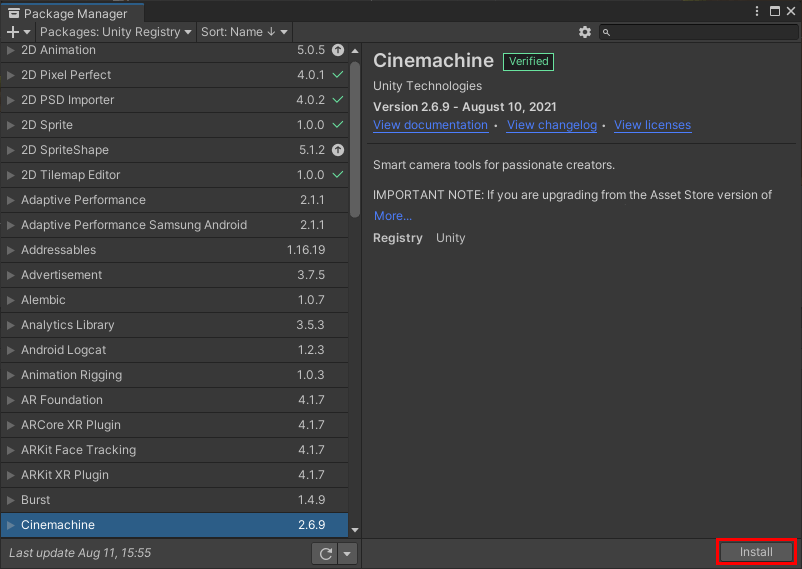Image resolution: width=802 pixels, height=569 pixels.
Task: Select the Analytics Library package
Action: pyautogui.click(x=174, y=325)
